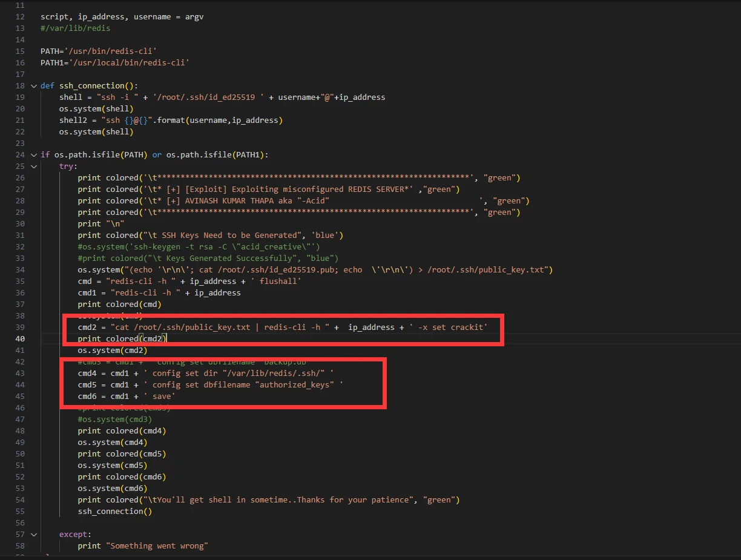Screen dimensions: 741x560
Task: Click the 'SSH Keys Need to be Generated' line
Action: pyautogui.click(x=211, y=235)
